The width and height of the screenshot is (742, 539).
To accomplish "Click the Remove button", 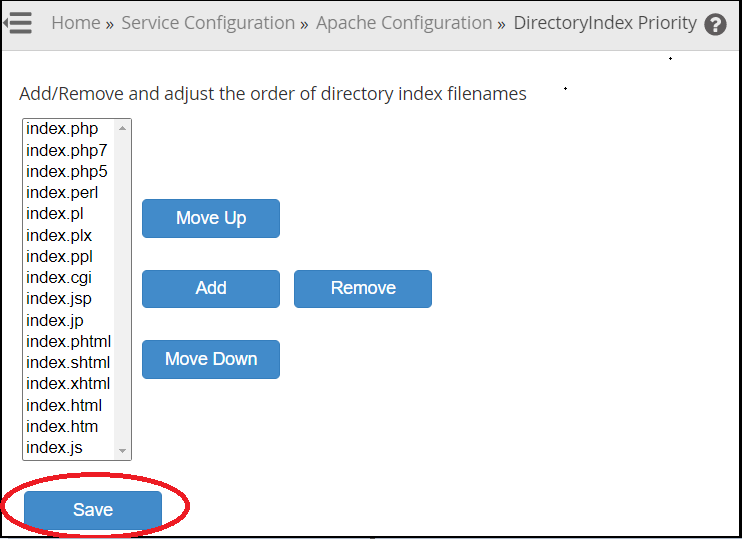I will pyautogui.click(x=363, y=289).
